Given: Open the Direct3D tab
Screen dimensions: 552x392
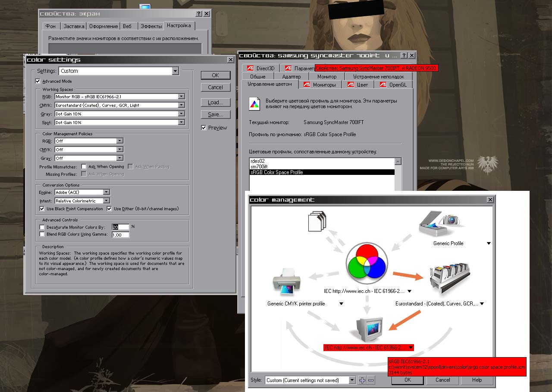Looking at the screenshot, I should [260, 68].
